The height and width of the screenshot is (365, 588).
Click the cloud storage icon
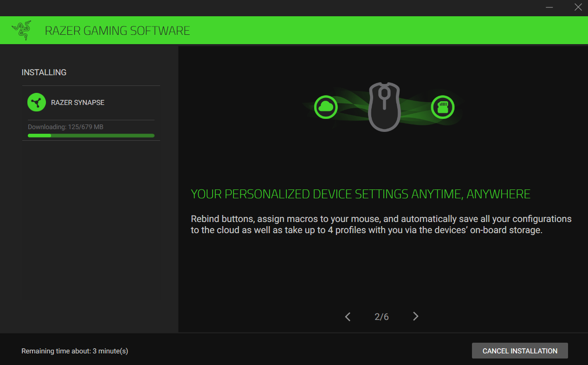326,107
